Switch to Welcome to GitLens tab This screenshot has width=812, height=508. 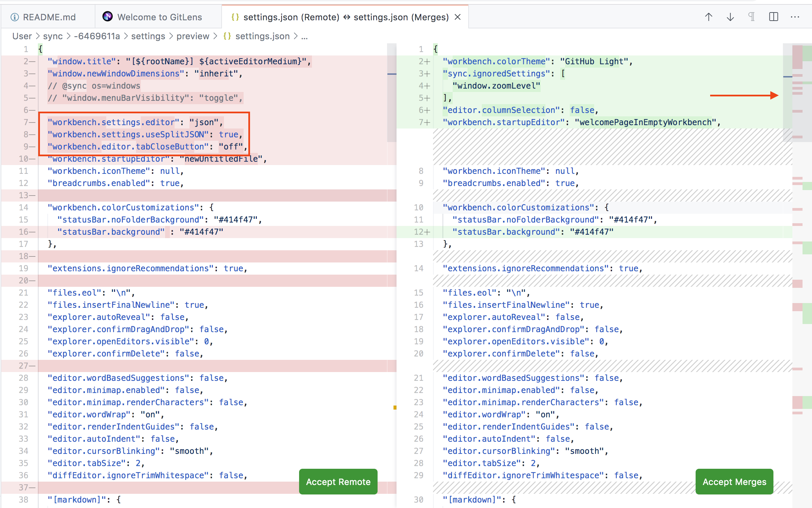[x=158, y=17]
